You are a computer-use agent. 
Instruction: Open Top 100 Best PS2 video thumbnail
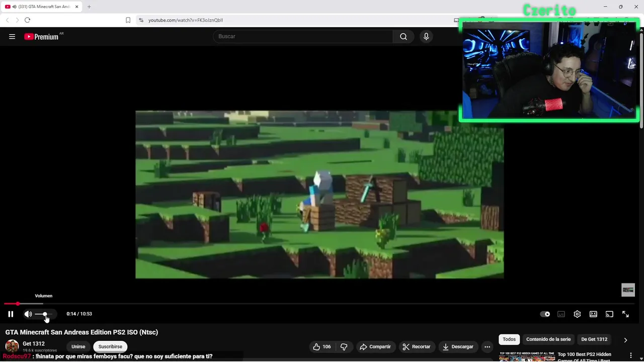[527, 356]
